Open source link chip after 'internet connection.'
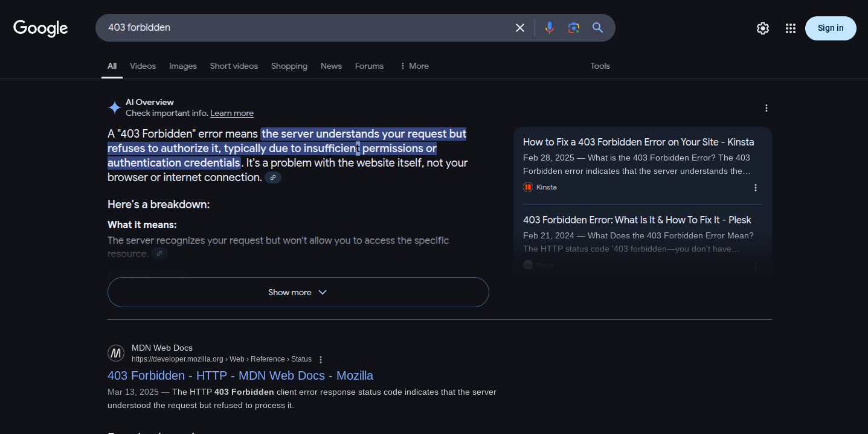 click(273, 177)
